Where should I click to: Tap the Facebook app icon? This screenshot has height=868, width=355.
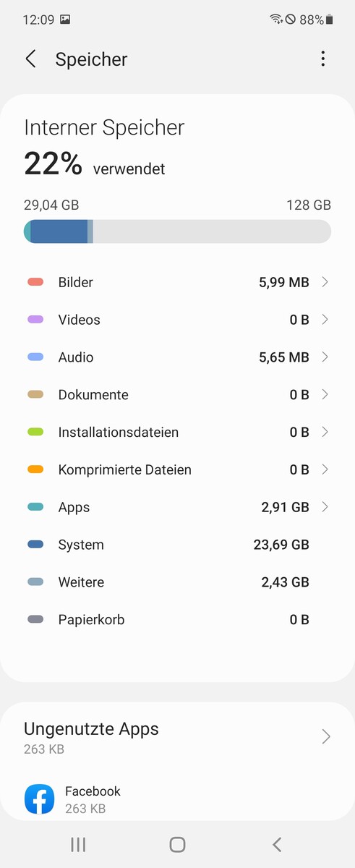[x=39, y=799]
